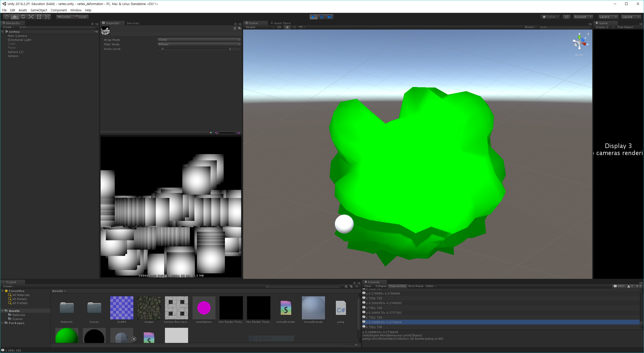The width and height of the screenshot is (644, 353).
Task: Toggle the error message count filter
Action: [638, 286]
